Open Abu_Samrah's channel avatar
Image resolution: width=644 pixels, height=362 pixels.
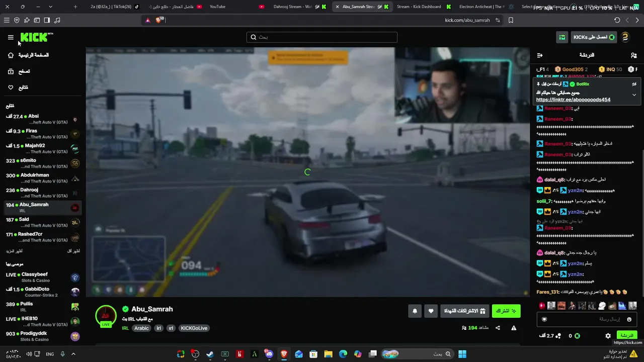pos(106,316)
